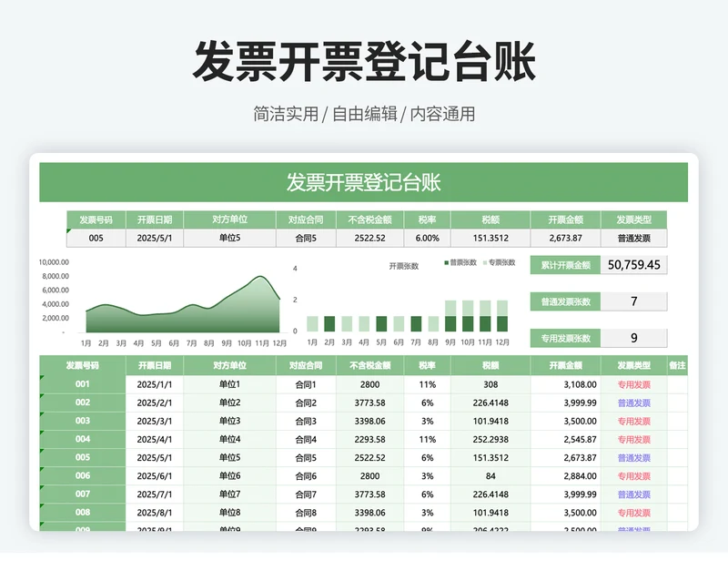The image size is (728, 561).
Task: Click the 10,000.00 axis label
Action: (x=54, y=262)
